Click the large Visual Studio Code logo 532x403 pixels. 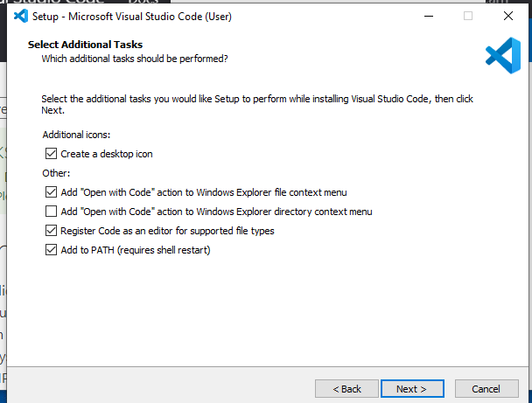(503, 56)
